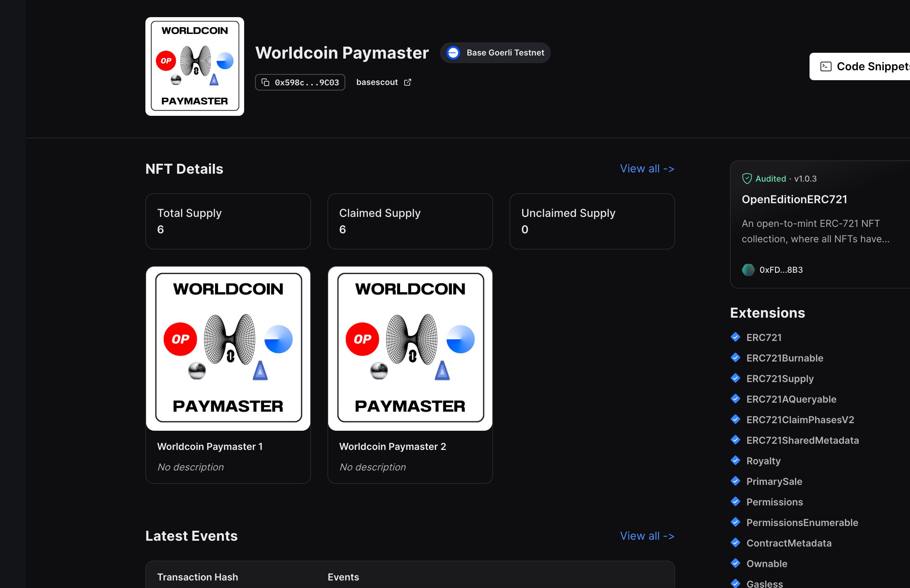Open the ContractMetadata extension
910x588 pixels.
click(789, 543)
